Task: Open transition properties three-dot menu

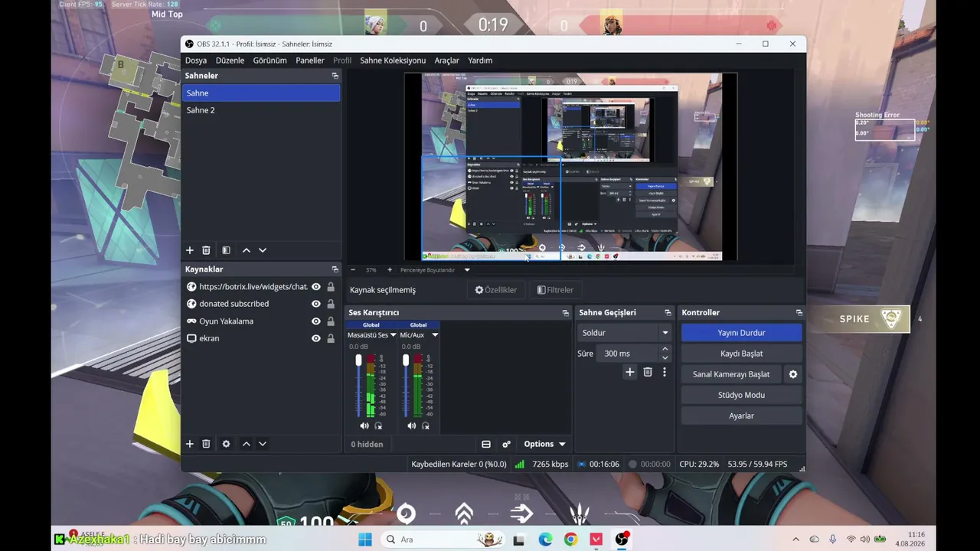Action: click(x=665, y=372)
